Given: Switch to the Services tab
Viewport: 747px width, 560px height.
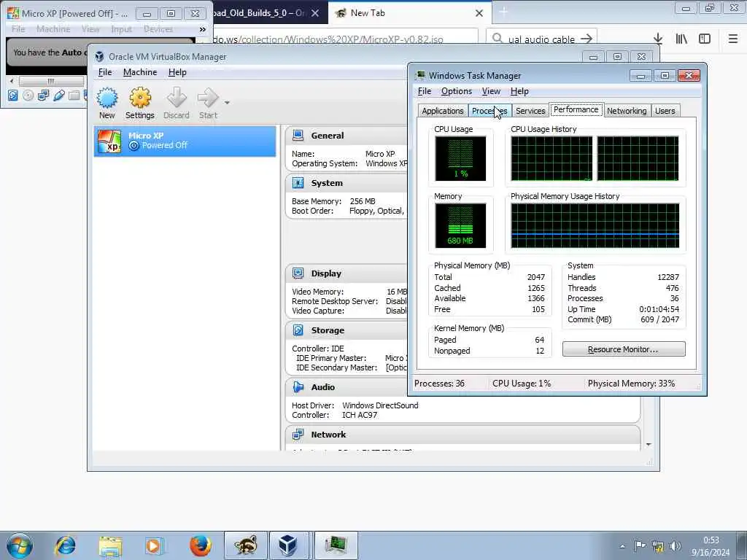Looking at the screenshot, I should (x=530, y=111).
